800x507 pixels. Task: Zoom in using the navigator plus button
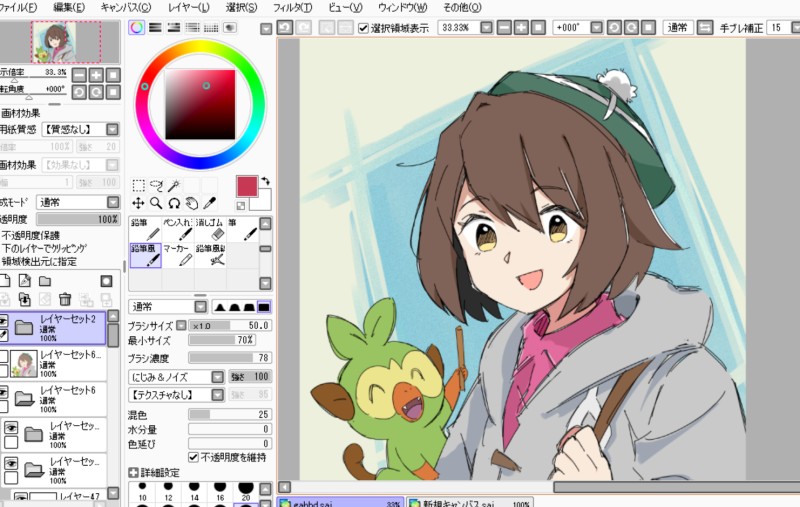click(x=96, y=75)
